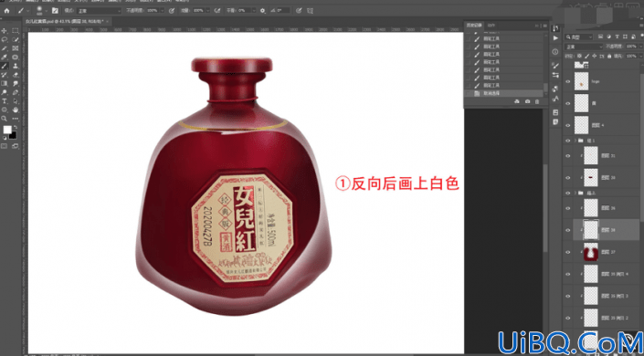Open the layer Fill dropdown arrow
Screen dimensions: 644x356
(x=640, y=57)
